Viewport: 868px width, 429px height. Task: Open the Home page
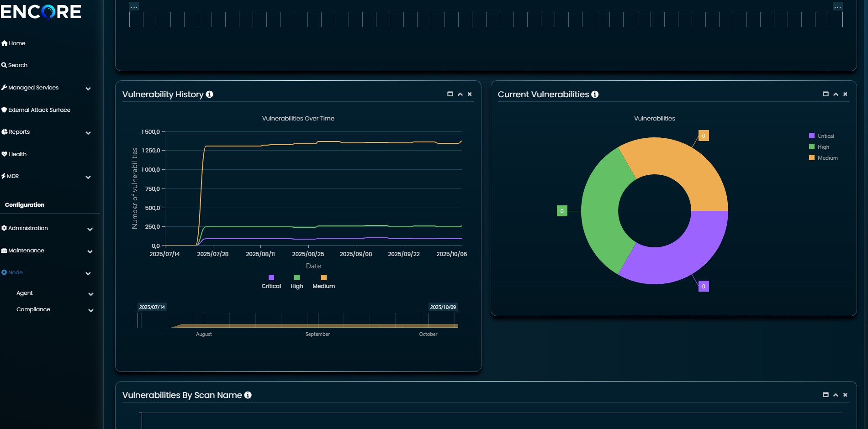tap(17, 43)
